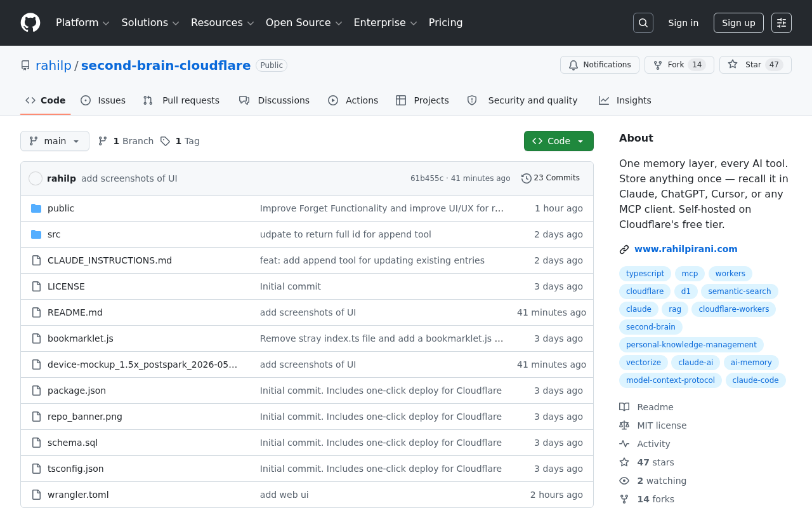Open the www.rahilpirani.com website link
The image size is (812, 508).
pos(686,249)
